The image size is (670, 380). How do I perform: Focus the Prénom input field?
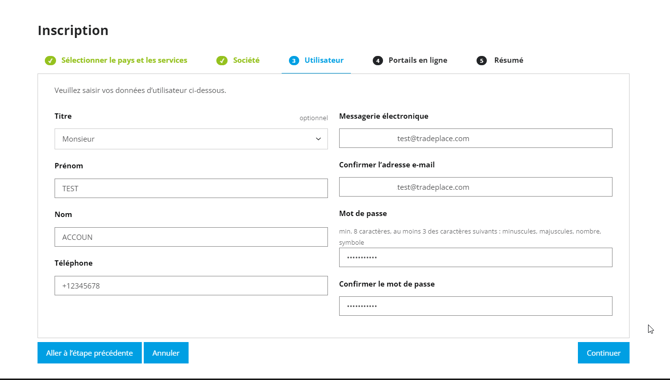point(191,188)
